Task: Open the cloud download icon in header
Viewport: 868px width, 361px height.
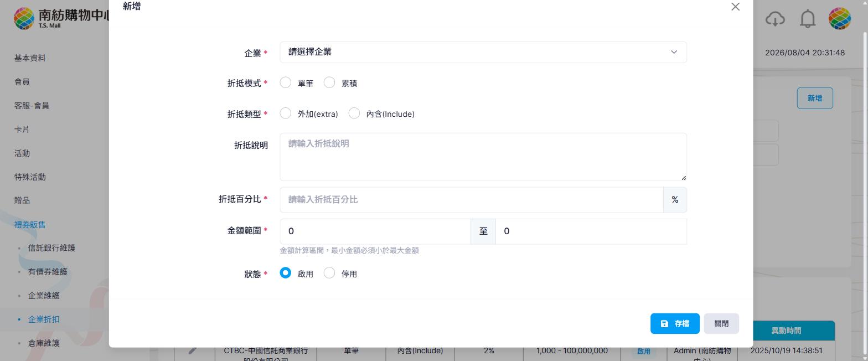Action: (x=775, y=19)
